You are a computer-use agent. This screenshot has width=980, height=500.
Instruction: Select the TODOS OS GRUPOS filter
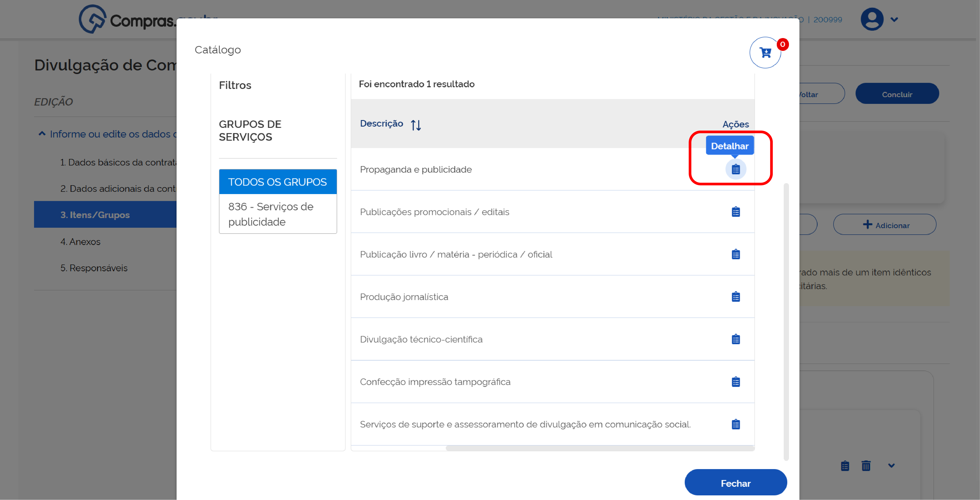tap(278, 182)
